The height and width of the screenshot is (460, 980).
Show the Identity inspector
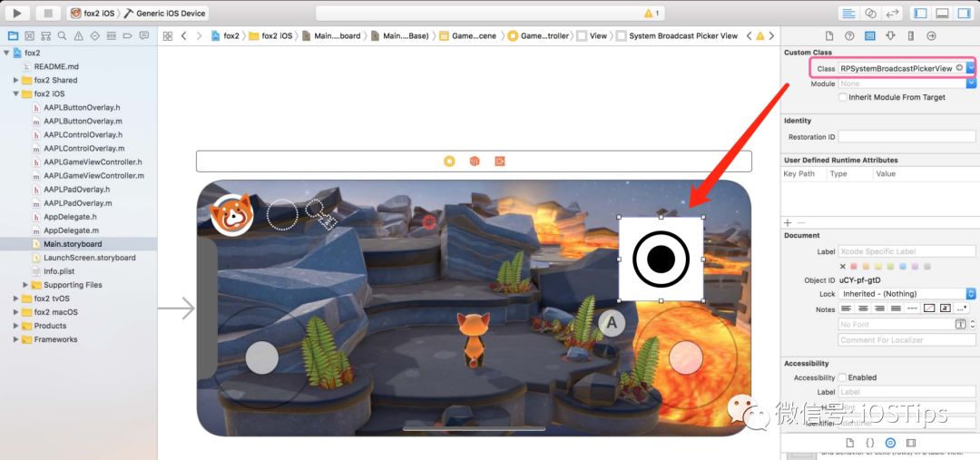(870, 36)
